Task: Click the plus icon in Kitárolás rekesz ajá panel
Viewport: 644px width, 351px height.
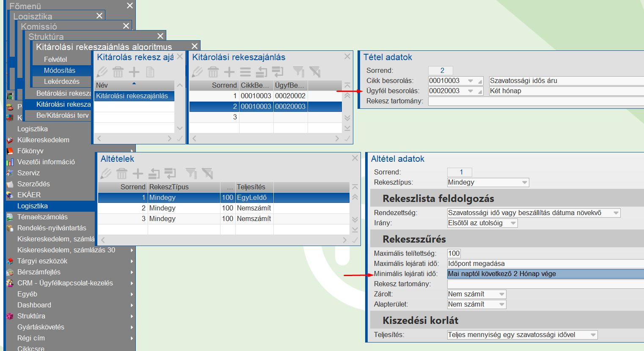Action: point(134,72)
